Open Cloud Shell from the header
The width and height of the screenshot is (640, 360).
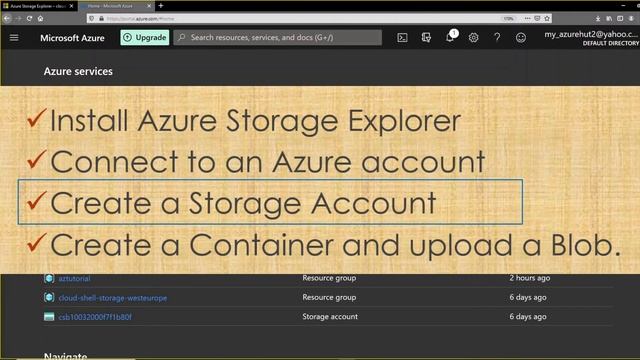(x=402, y=38)
